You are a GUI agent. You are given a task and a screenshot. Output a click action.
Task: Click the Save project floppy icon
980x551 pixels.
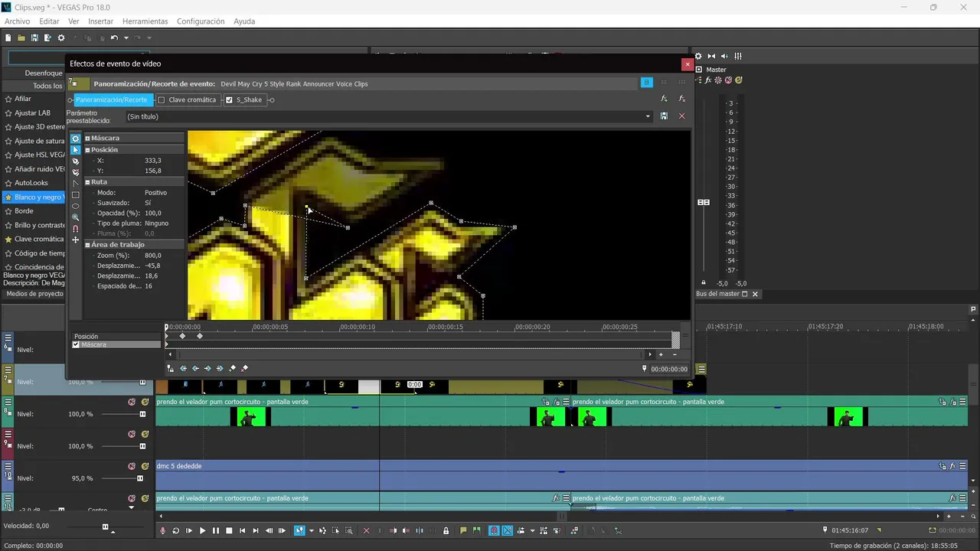[34, 37]
